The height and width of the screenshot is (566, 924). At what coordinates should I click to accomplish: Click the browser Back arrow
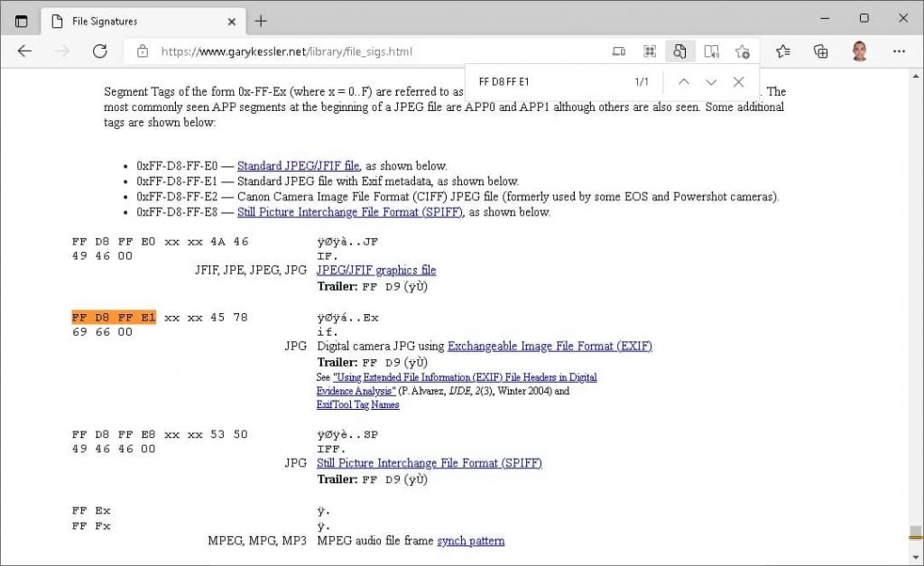click(x=24, y=51)
